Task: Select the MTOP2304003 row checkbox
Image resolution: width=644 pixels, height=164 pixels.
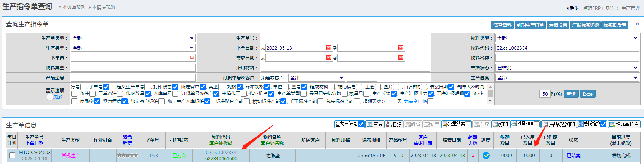Action: [12, 156]
